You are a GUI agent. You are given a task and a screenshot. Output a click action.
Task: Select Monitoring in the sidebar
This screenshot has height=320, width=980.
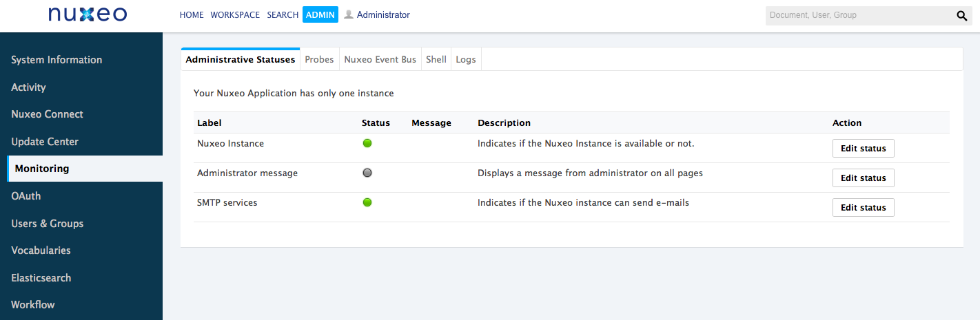point(85,169)
